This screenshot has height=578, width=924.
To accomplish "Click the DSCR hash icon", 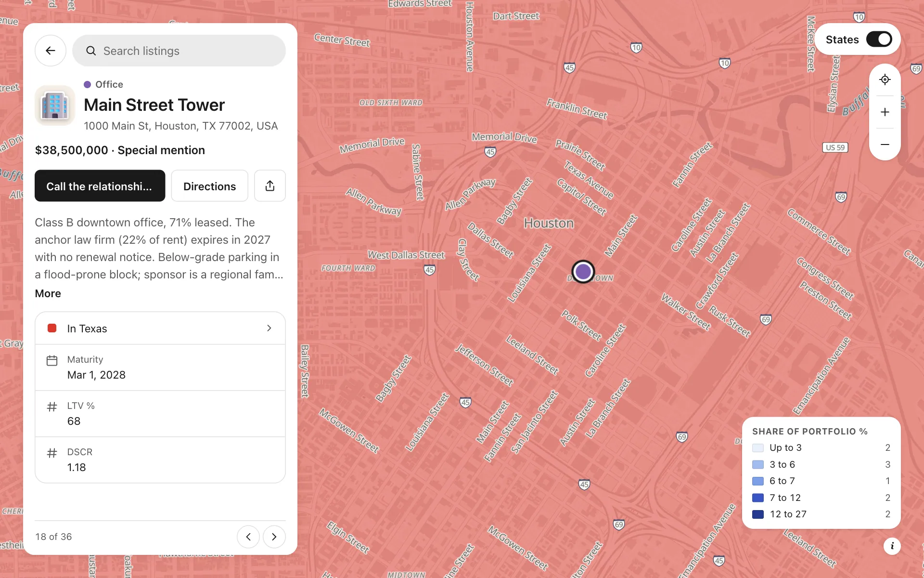I will pos(52,453).
